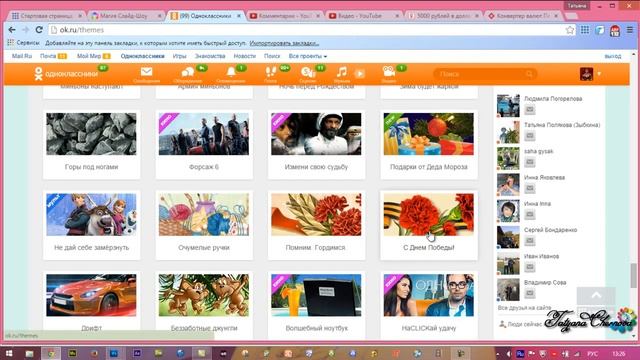Viewport: 640px width, 360px height.
Task: Open Музыка note icon
Action: 342,72
